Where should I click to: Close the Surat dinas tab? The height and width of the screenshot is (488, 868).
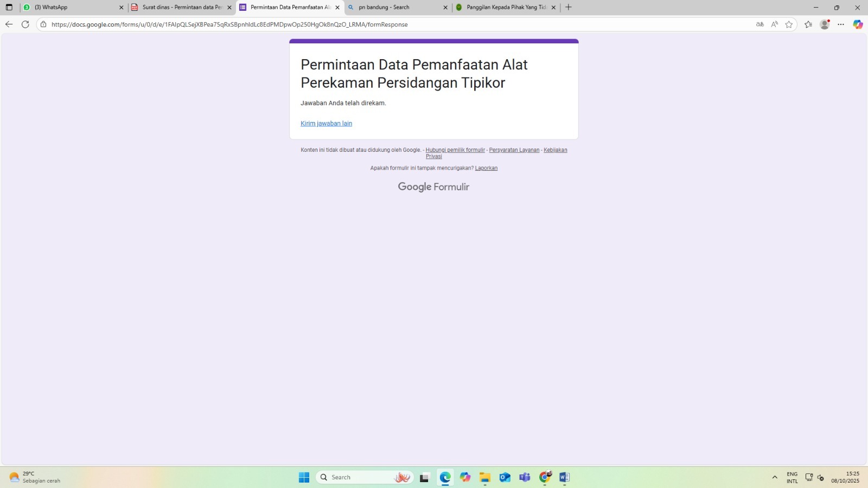(229, 8)
